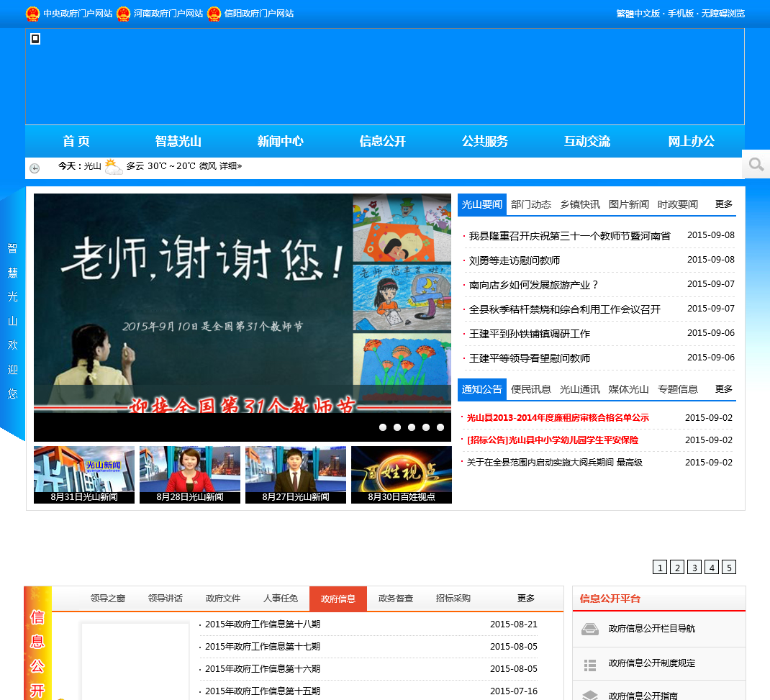
Task: Open 8月27日光山新闻 video thumbnail
Action: 296,475
